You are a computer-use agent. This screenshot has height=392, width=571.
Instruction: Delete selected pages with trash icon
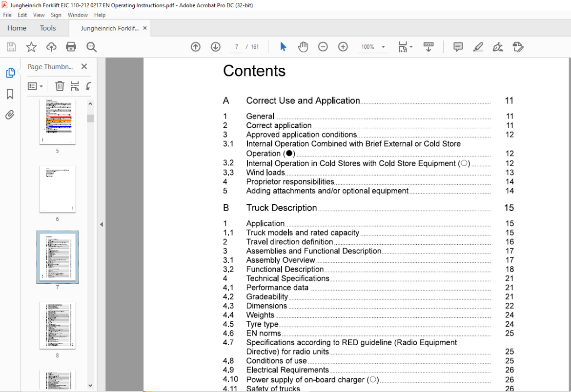click(x=60, y=86)
